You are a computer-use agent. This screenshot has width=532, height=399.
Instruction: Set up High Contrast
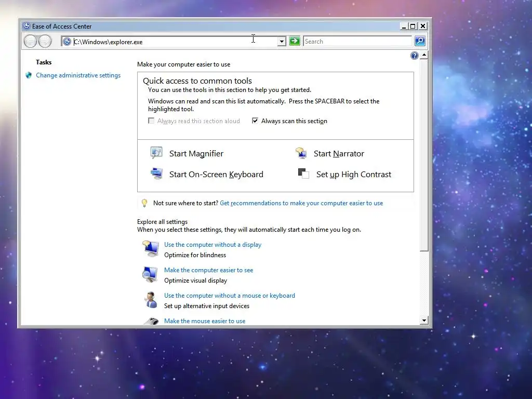point(353,175)
